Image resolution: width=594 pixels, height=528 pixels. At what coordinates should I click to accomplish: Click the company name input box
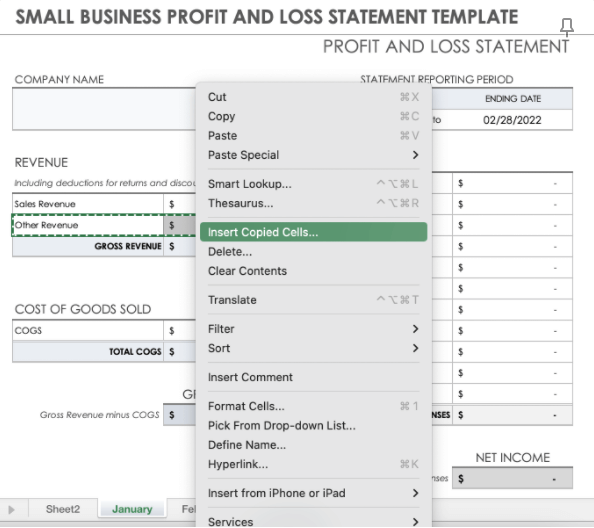[x=104, y=109]
